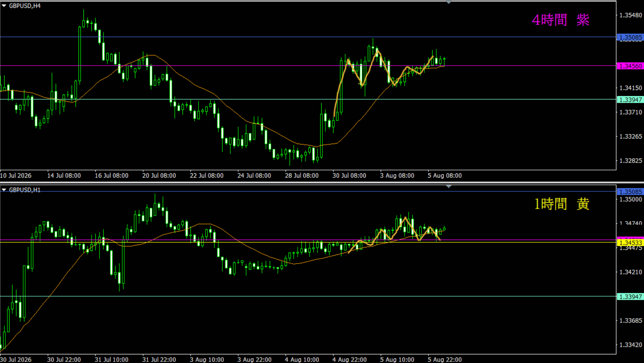The width and height of the screenshot is (644, 363).
Task: Click the '4 Aug 10:00' time axis label
Action: coord(302,360)
